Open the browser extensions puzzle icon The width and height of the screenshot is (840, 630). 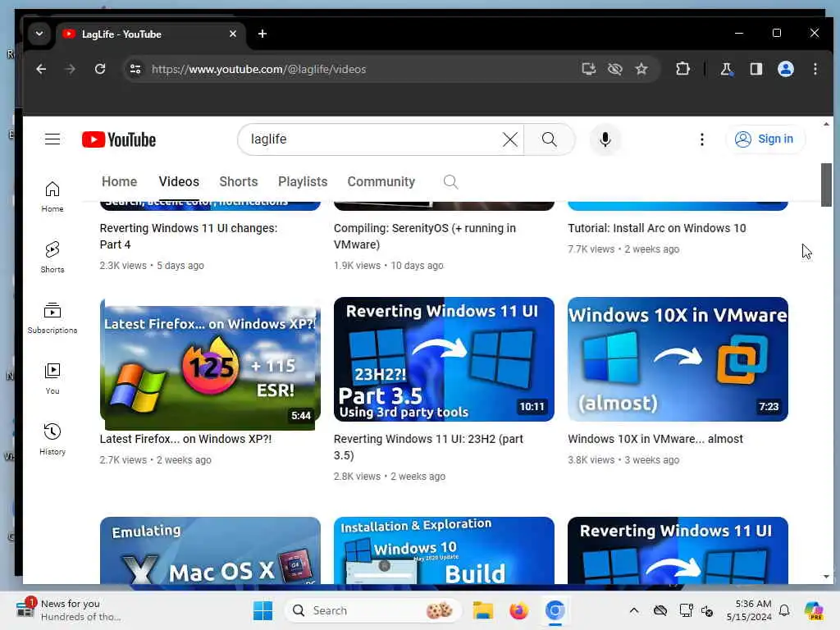click(x=682, y=69)
